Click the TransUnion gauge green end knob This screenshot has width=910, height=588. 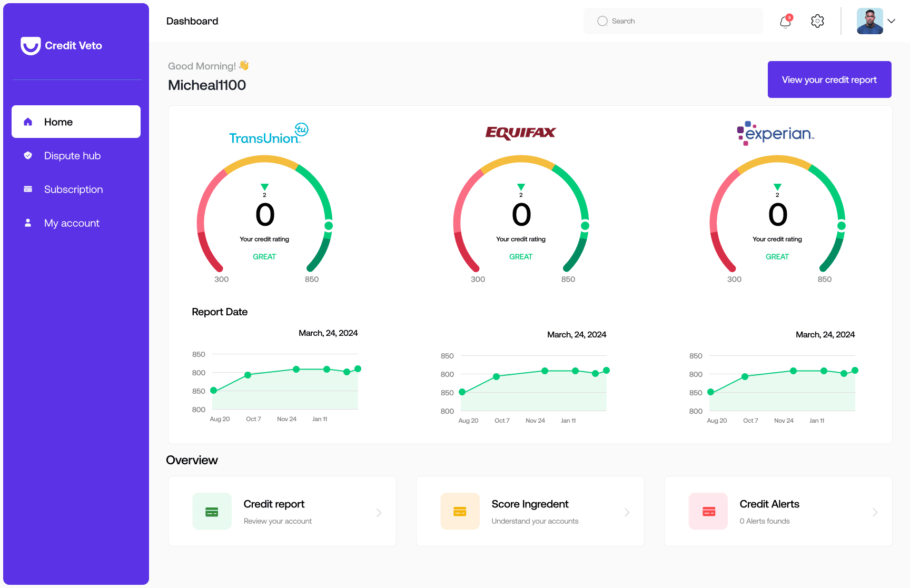(x=329, y=226)
